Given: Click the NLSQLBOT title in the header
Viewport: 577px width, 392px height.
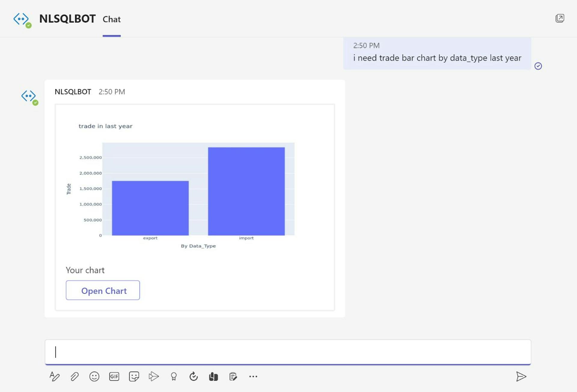Looking at the screenshot, I should point(67,18).
